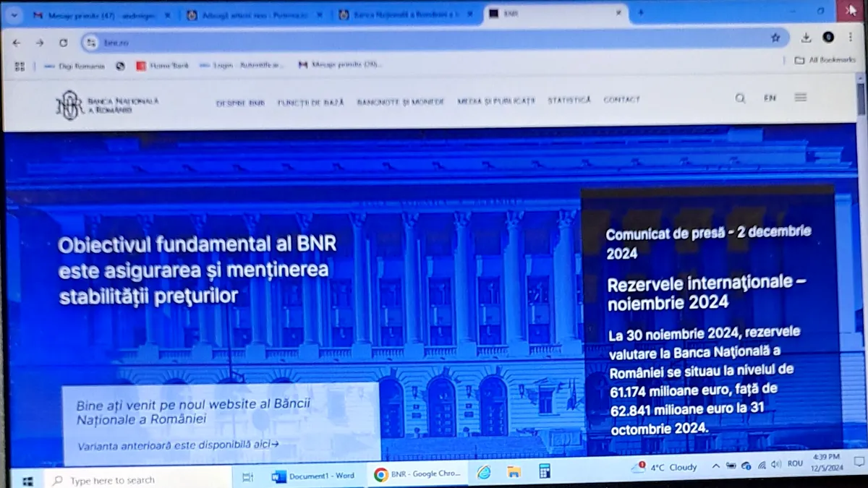Viewport: 868px width, 488px height.
Task: Go back with the browser back arrow
Action: click(x=17, y=42)
